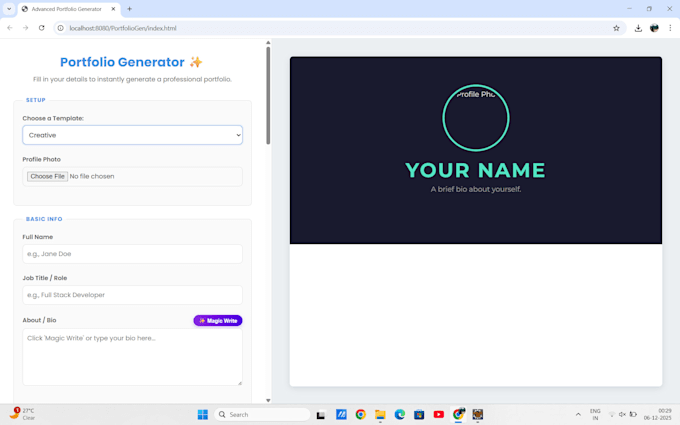Open network icon in system tray
Viewport: 680px width, 425px height.
(x=611, y=415)
